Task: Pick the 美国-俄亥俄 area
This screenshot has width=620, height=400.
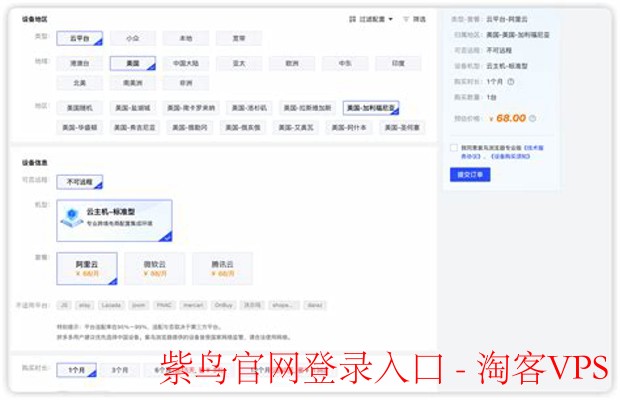Action: tap(243, 128)
